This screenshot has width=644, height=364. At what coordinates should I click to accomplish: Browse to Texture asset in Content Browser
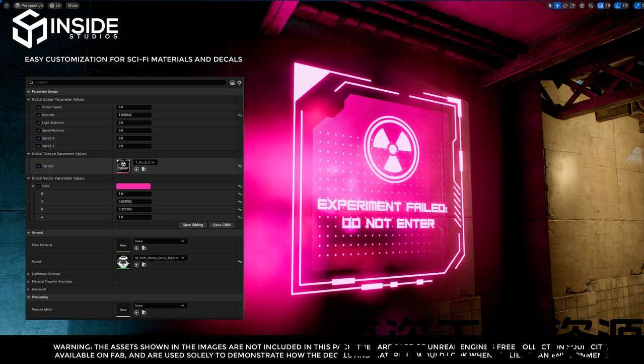[144, 169]
